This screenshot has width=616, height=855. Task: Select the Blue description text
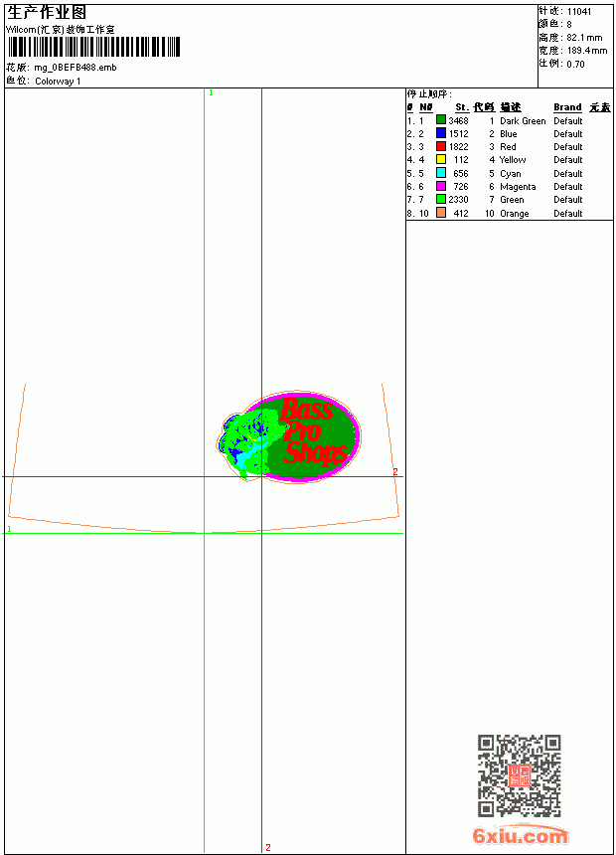point(508,134)
